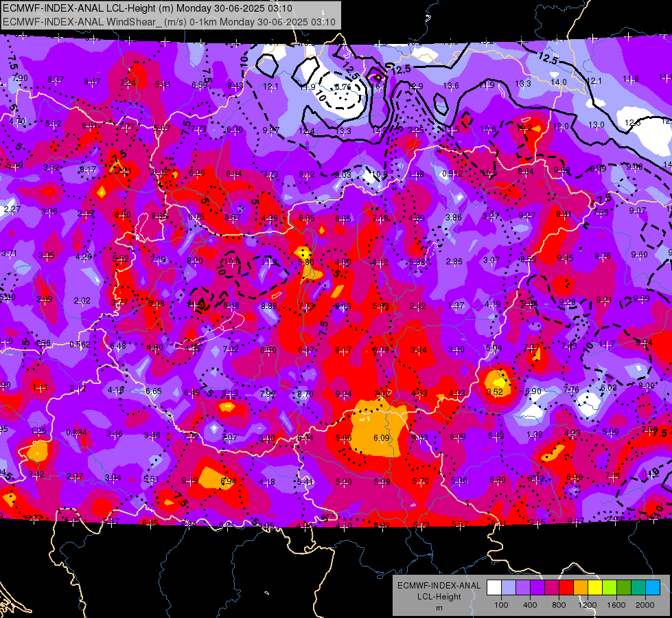Click the grid value '12.4'
Image resolution: width=672 pixels, height=618 pixels.
pos(307,130)
